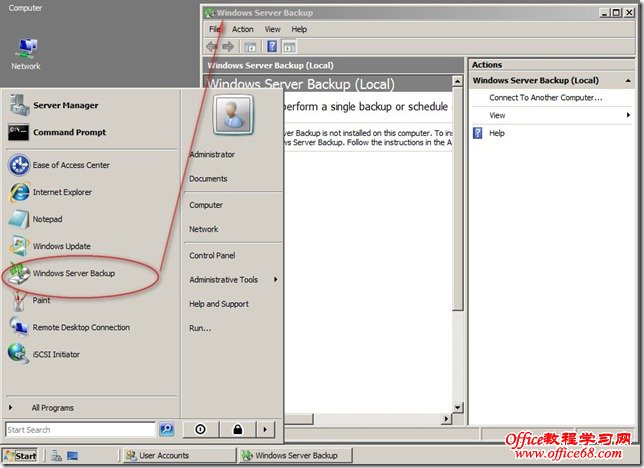Click the vertical scrollbar thumb in Backup pane
The height and width of the screenshot is (468, 644).
(x=458, y=198)
